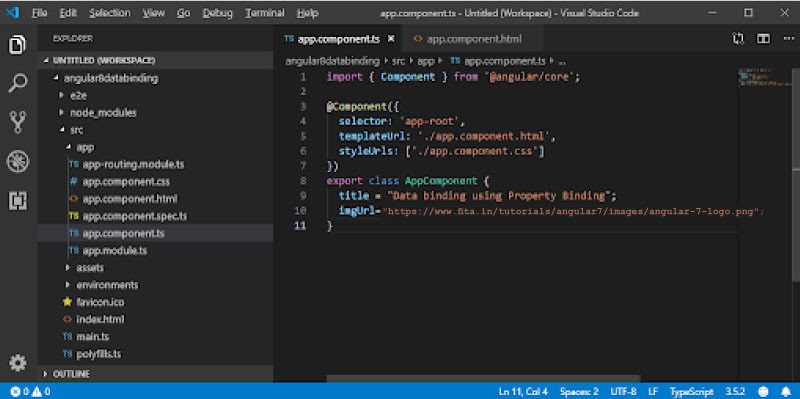
Task: Open the notifications bell
Action: 786,392
